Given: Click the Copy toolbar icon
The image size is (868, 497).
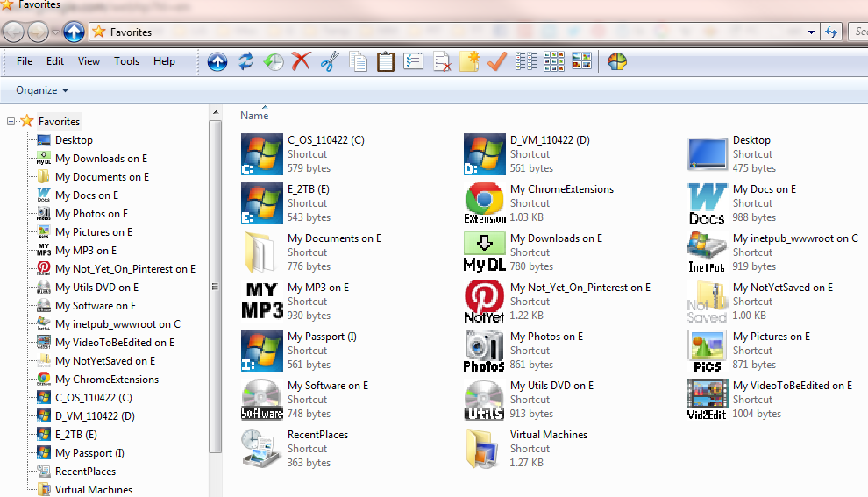Looking at the screenshot, I should [x=358, y=61].
